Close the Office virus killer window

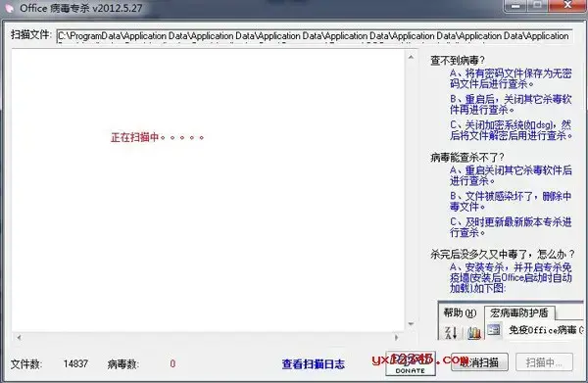[567, 5]
